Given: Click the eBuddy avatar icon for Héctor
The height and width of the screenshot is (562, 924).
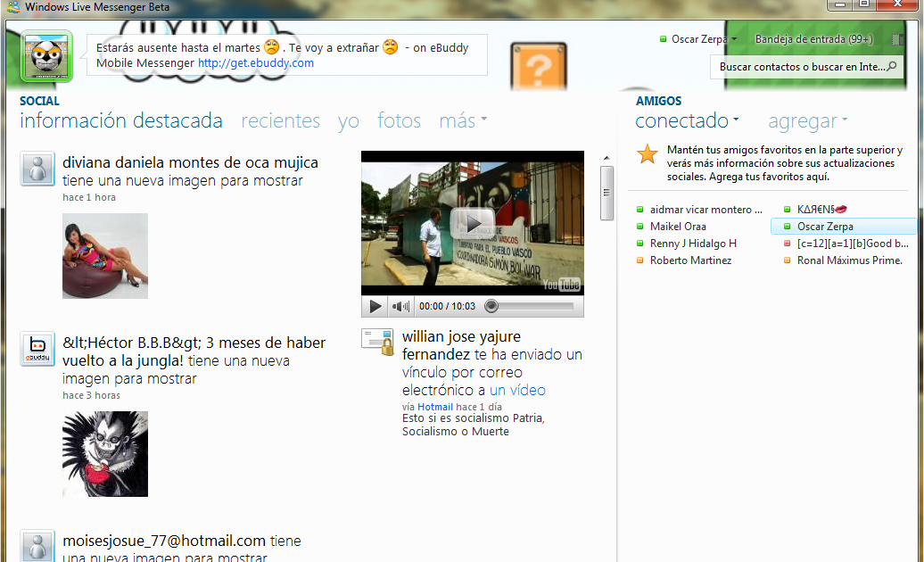Looking at the screenshot, I should coord(37,349).
